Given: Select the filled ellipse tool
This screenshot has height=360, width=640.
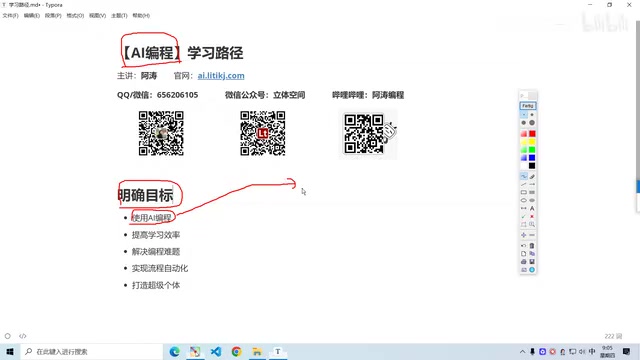Looking at the screenshot, I should pyautogui.click(x=532, y=200).
